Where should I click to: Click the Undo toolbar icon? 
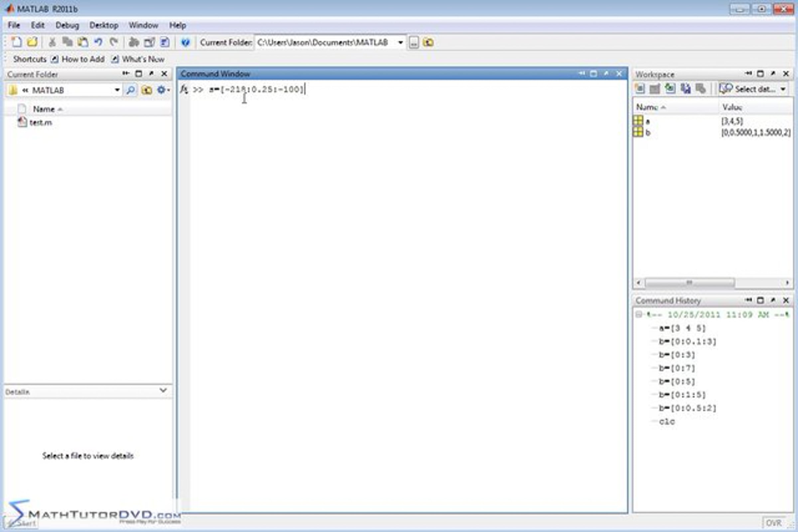click(98, 42)
